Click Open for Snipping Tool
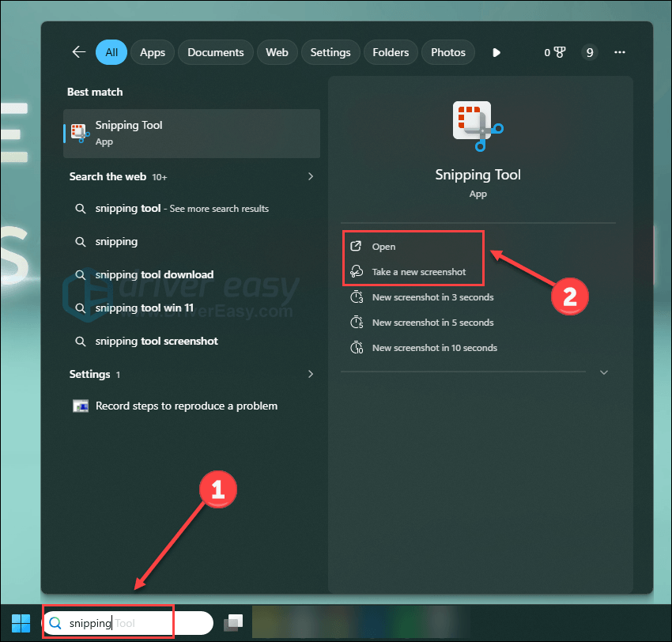The width and height of the screenshot is (672, 642). point(383,247)
